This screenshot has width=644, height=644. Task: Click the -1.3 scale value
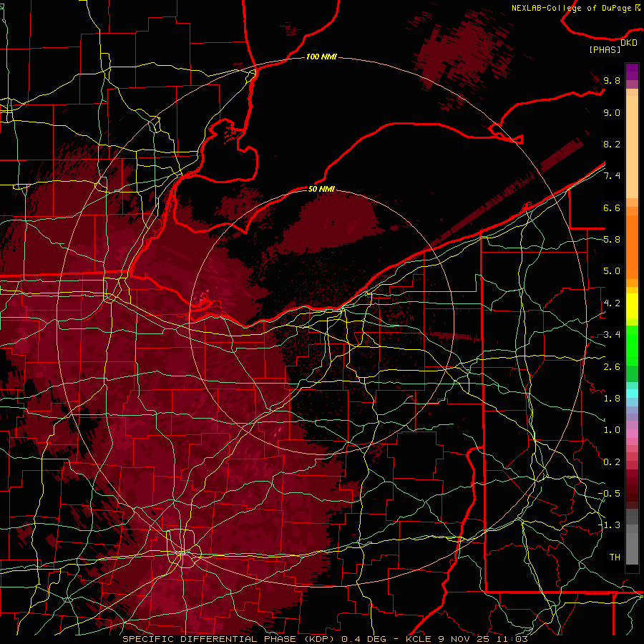click(609, 525)
